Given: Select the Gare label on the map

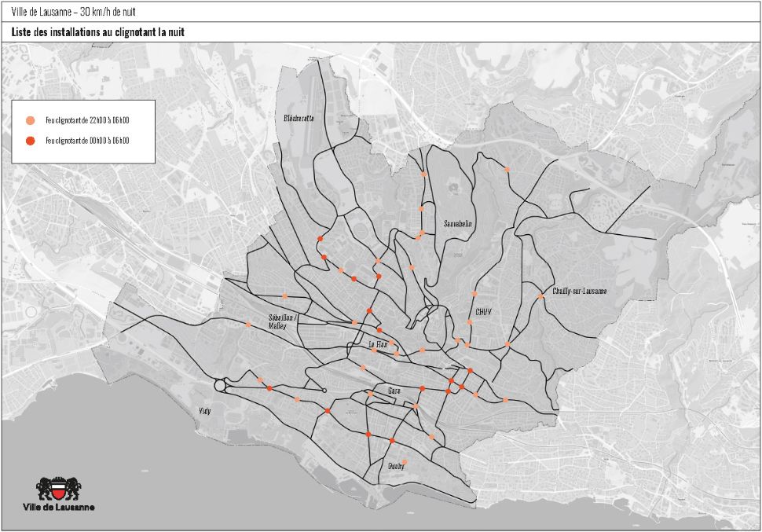Looking at the screenshot, I should click(394, 391).
